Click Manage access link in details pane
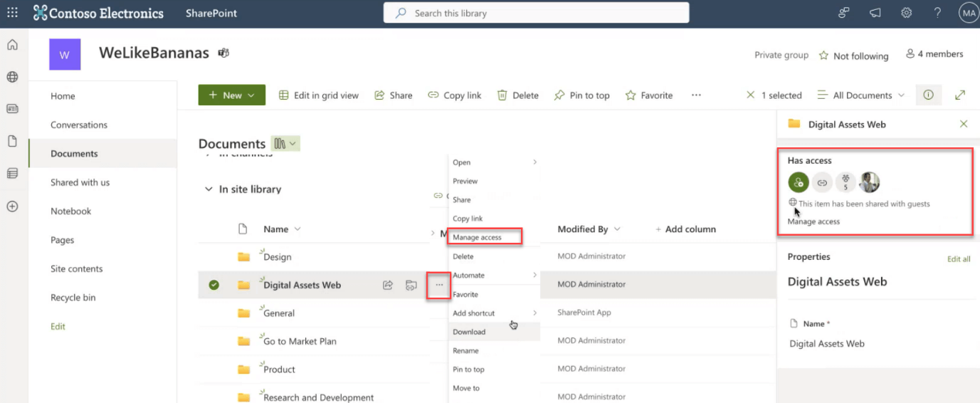 pyautogui.click(x=813, y=221)
